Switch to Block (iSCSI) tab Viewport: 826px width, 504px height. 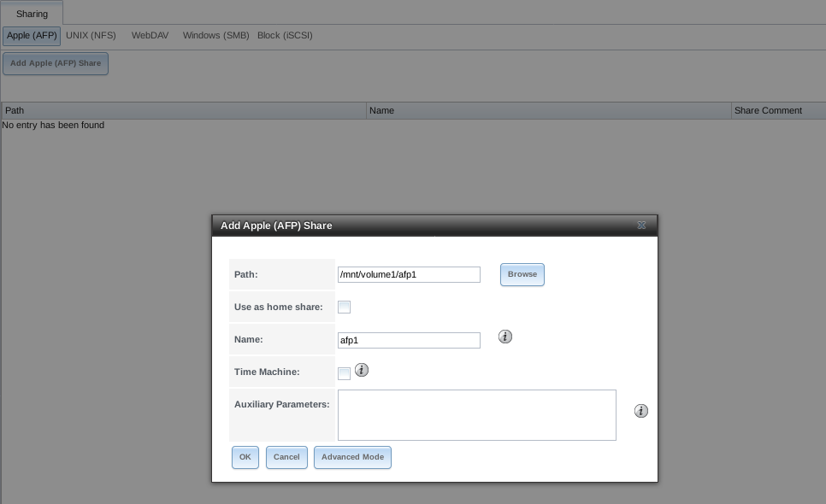coord(285,36)
